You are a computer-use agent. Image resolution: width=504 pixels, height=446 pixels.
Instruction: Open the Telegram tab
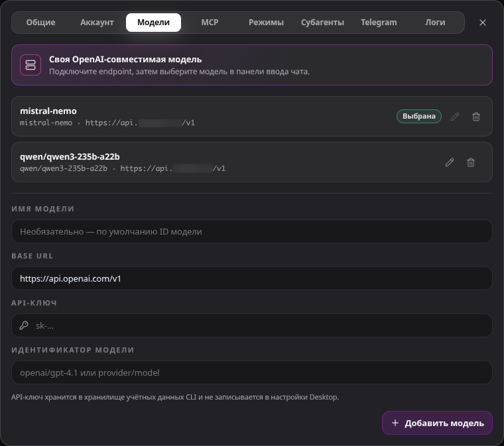379,23
